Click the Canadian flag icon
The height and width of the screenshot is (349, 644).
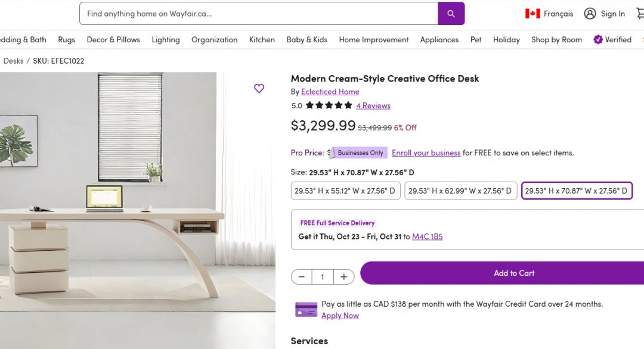[x=532, y=14]
